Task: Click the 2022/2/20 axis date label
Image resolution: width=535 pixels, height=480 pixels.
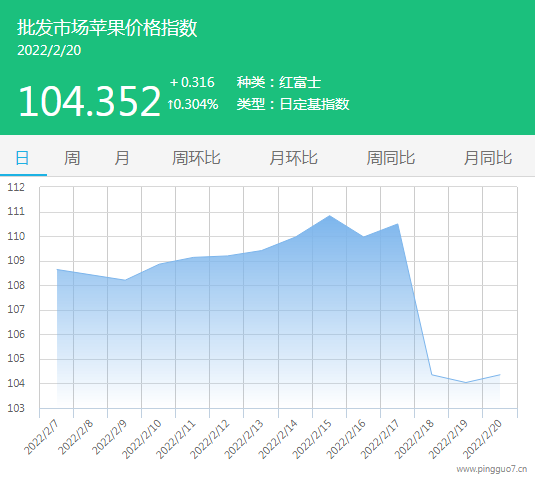Action: pyautogui.click(x=482, y=439)
